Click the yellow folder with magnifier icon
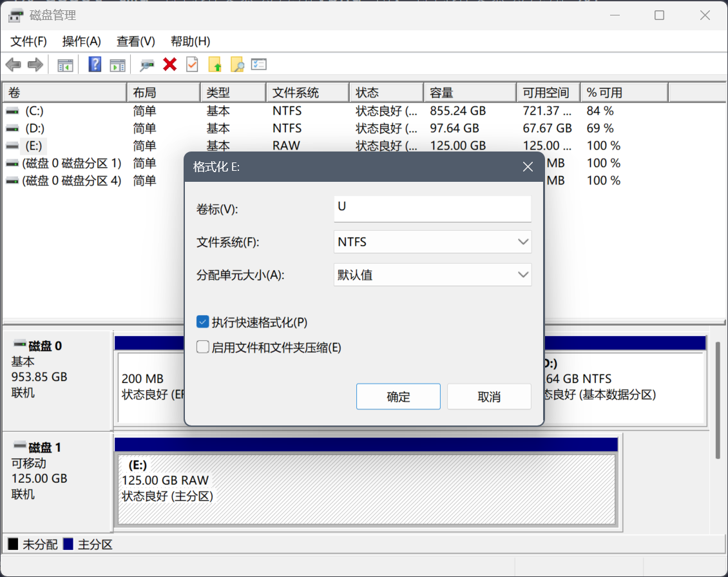Image resolution: width=728 pixels, height=577 pixels. [237, 64]
